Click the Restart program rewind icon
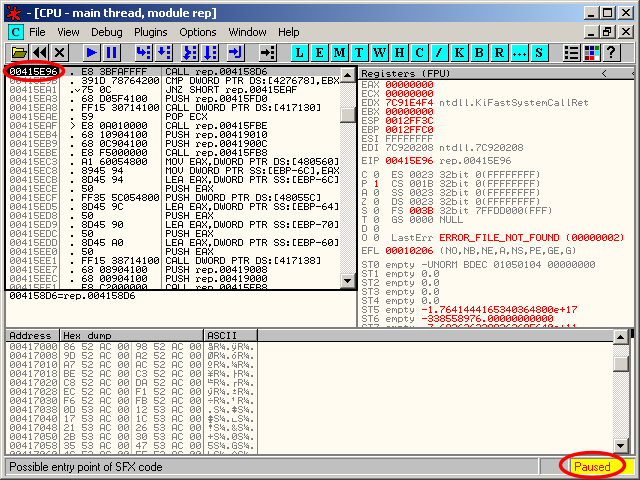 (x=40, y=52)
